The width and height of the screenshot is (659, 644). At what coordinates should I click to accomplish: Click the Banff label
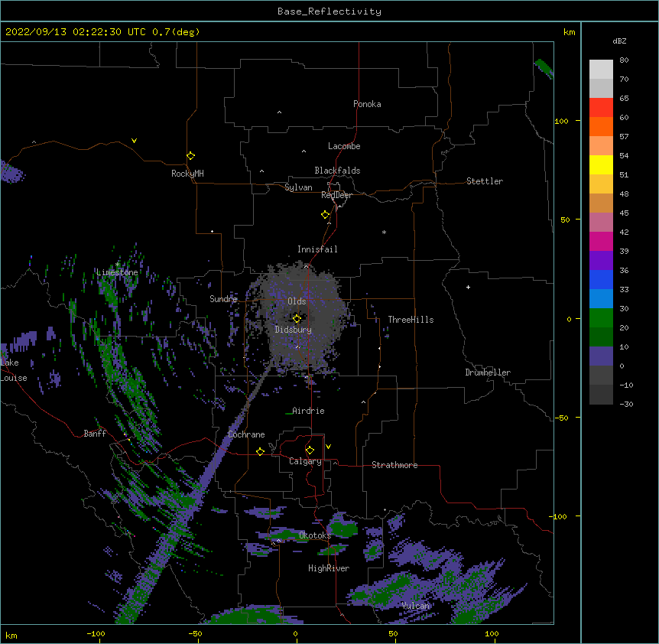click(95, 434)
